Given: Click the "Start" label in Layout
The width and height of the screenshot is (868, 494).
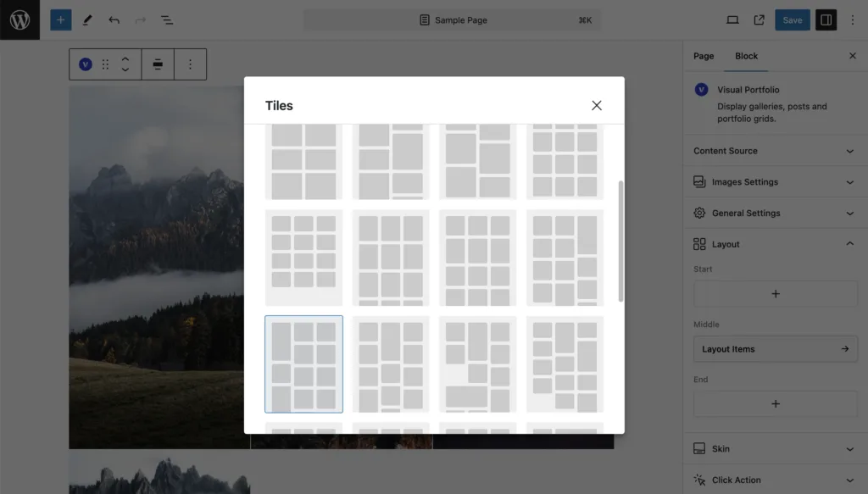Looking at the screenshot, I should pyautogui.click(x=703, y=269).
